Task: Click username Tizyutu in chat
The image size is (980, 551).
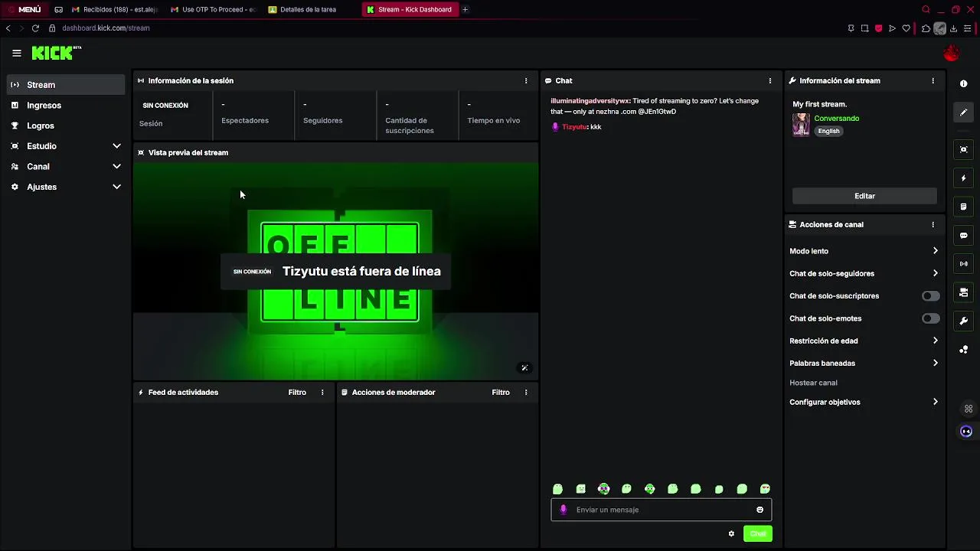Action: click(574, 127)
